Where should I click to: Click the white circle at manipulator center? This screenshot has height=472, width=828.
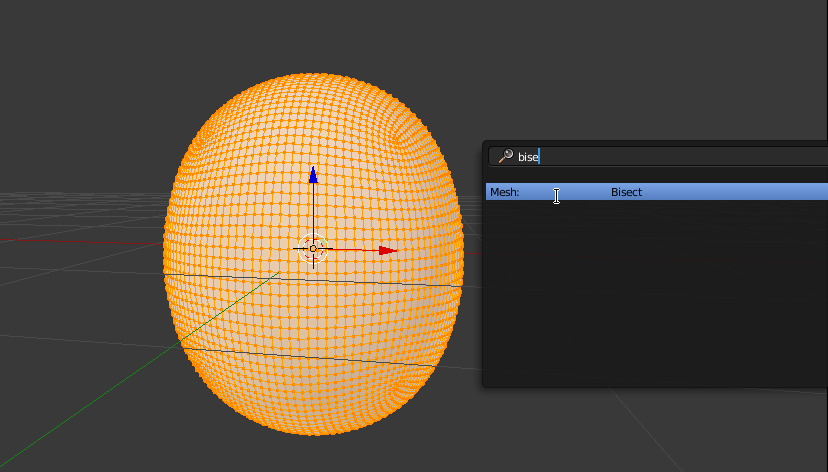click(313, 249)
